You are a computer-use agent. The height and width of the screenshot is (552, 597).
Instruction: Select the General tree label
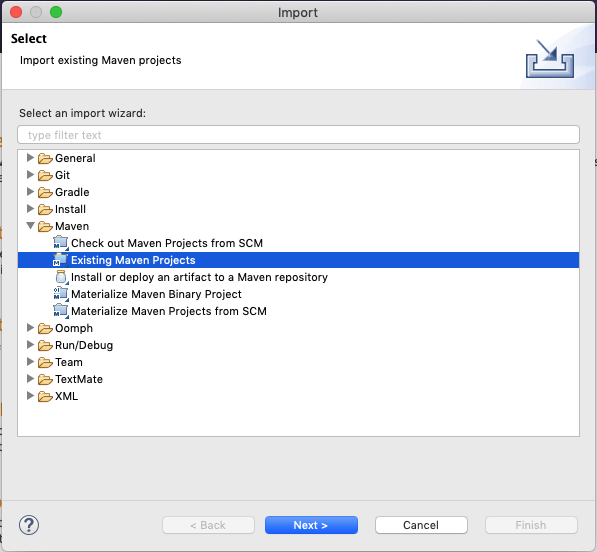pos(75,158)
